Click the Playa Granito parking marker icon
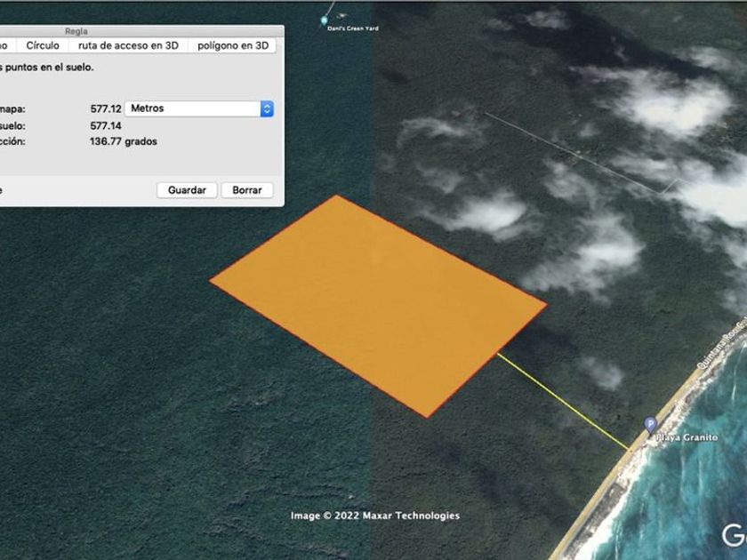 649,425
